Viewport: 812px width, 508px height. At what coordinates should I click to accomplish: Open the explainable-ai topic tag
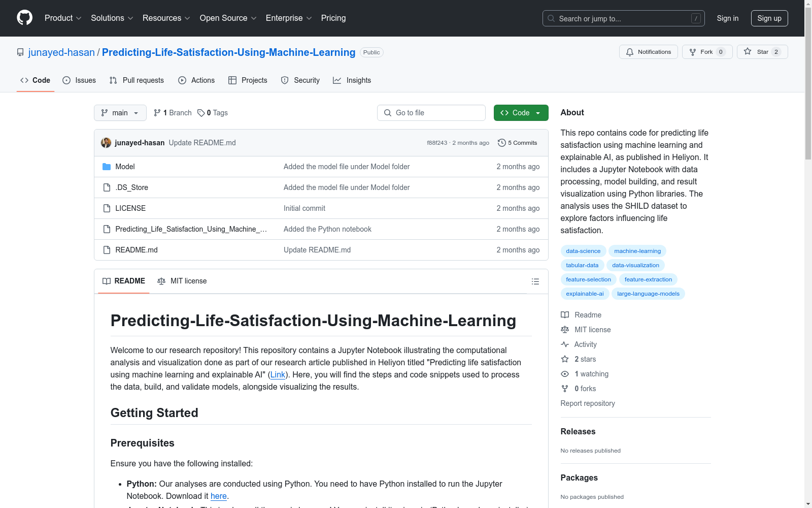(585, 294)
